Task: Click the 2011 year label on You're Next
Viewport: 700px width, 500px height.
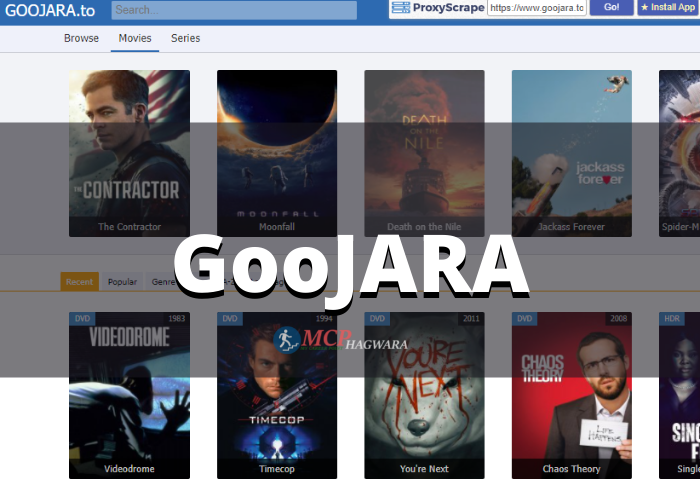Action: [x=471, y=318]
